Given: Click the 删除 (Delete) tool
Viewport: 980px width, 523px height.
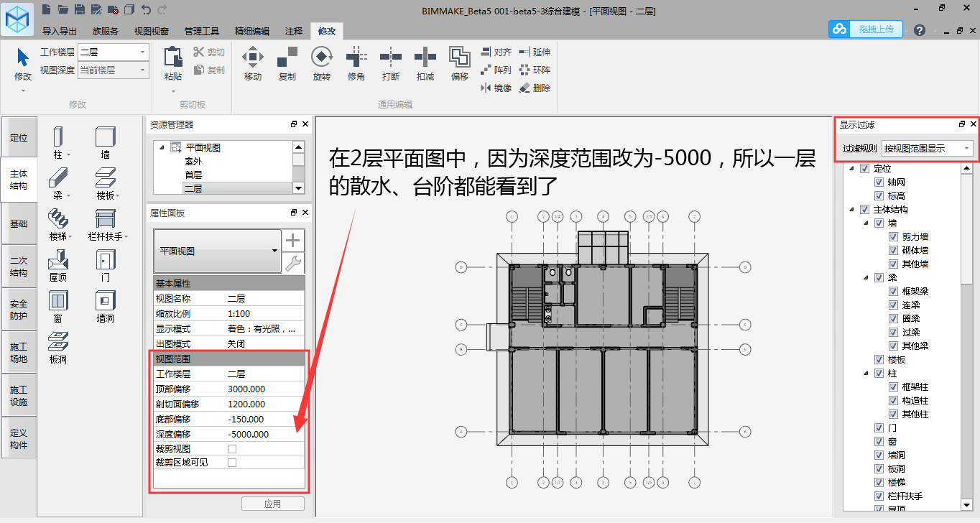Looking at the screenshot, I should 535,88.
